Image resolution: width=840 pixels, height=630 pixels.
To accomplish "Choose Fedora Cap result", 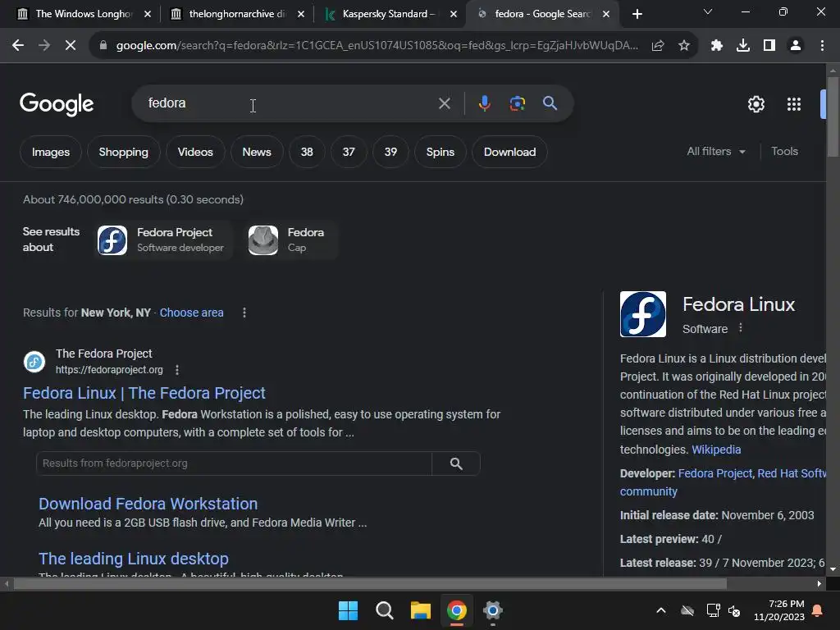I will (x=291, y=240).
